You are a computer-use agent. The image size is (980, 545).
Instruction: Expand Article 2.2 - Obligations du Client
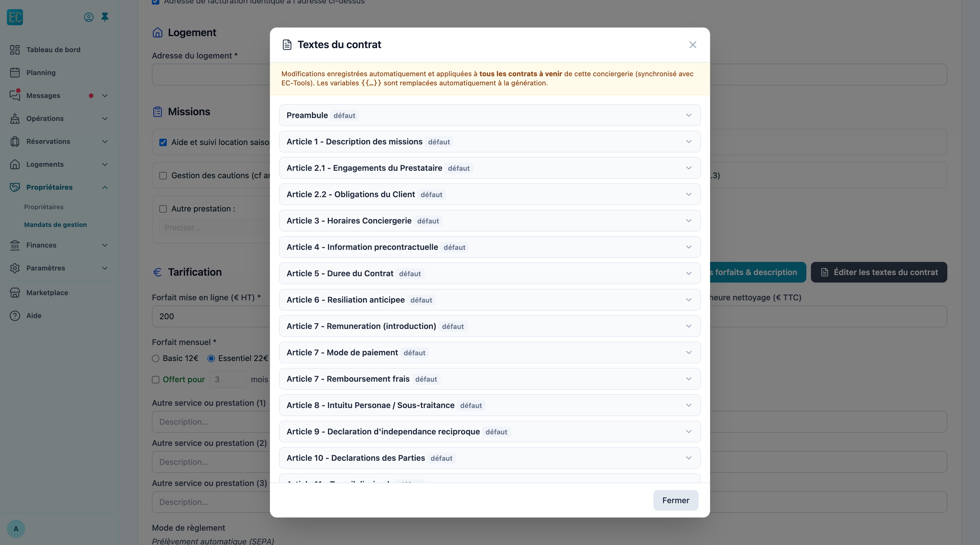click(x=490, y=194)
